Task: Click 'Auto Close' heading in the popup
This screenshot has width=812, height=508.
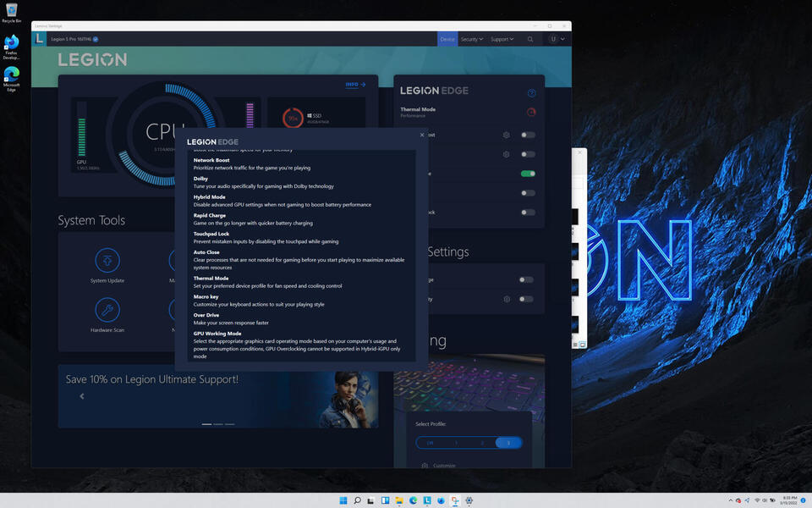Action: (206, 252)
